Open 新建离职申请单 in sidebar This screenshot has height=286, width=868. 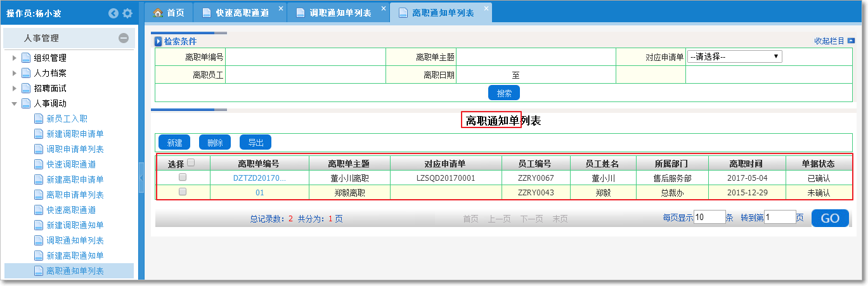(75, 179)
